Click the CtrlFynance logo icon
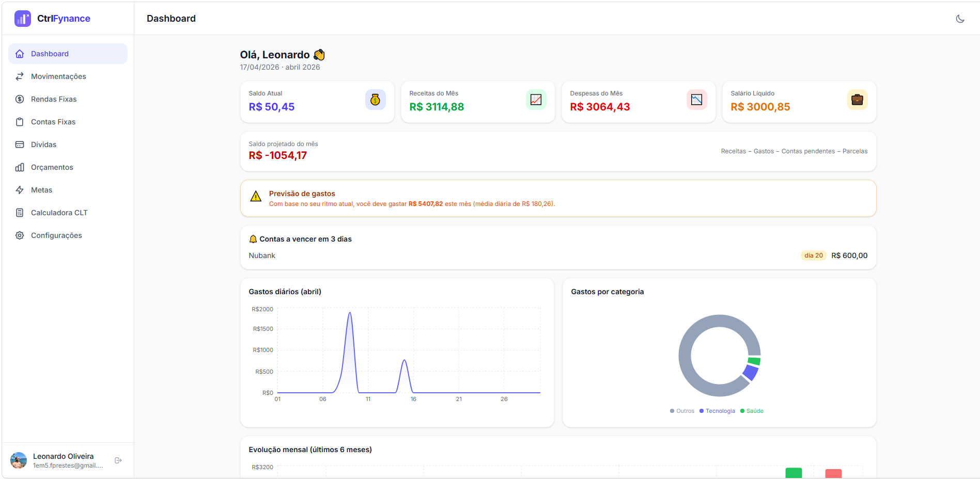 [22, 19]
